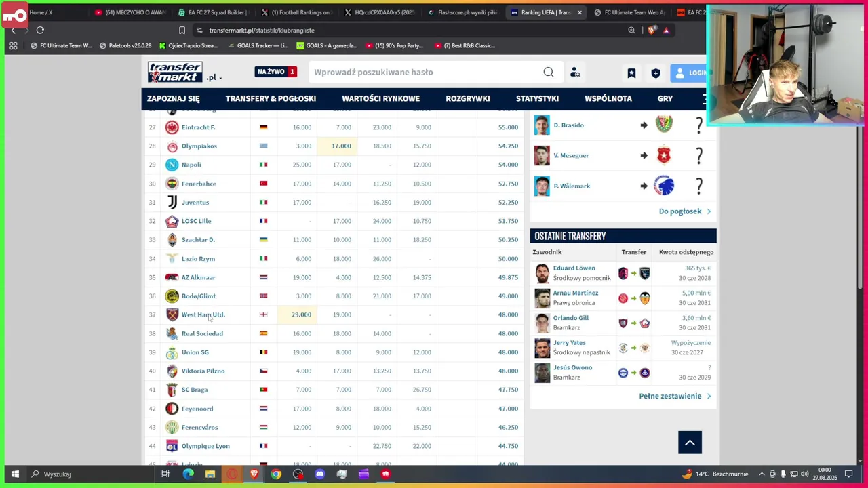Viewport: 868px width, 488px height.
Task: Open the ZAPOZNAJ SIĘ menu
Action: click(174, 98)
